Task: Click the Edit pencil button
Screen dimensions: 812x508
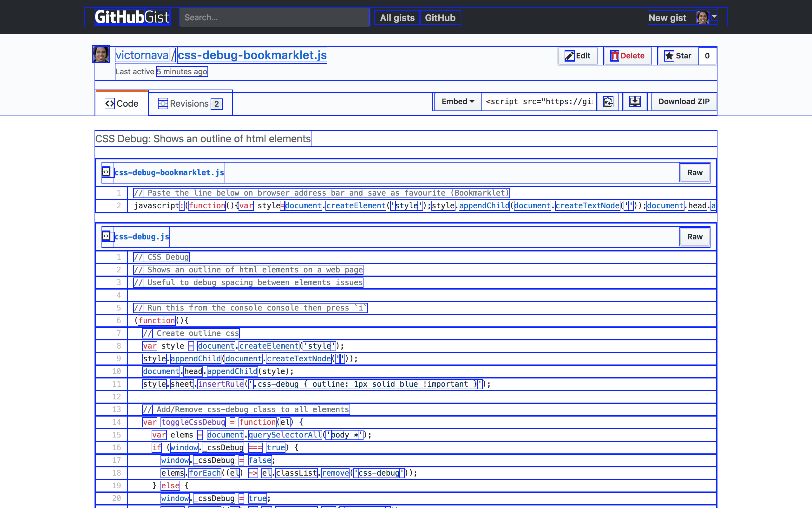Action: pos(578,56)
